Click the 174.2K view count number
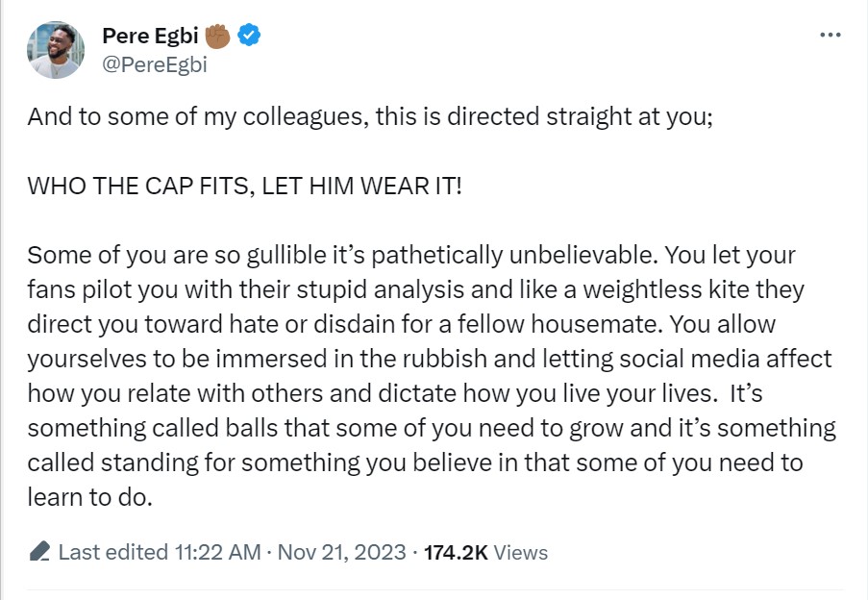 point(456,552)
